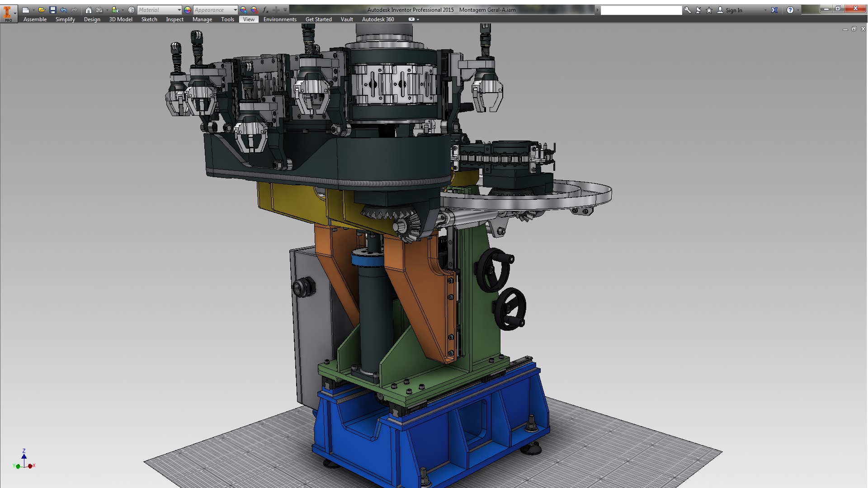Click the search binoculars icon
The image size is (868, 488).
click(687, 10)
